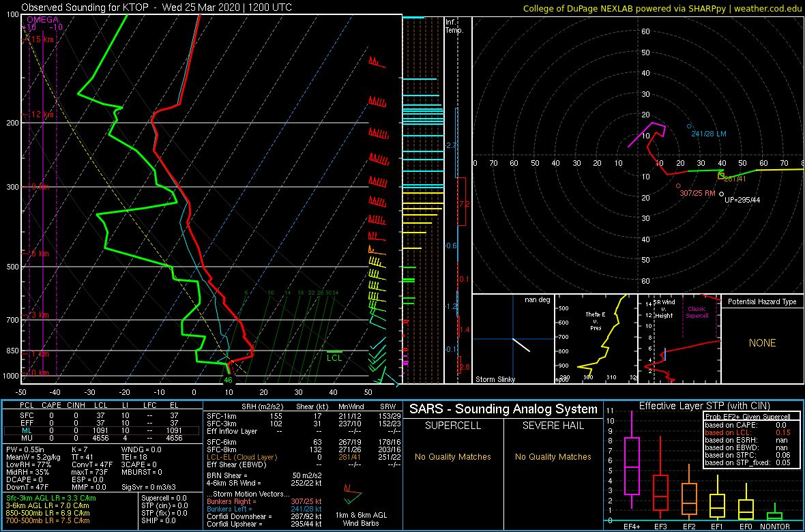Click the SUPERCELL analog column header
Screen dimensions: 805x532
(452, 426)
